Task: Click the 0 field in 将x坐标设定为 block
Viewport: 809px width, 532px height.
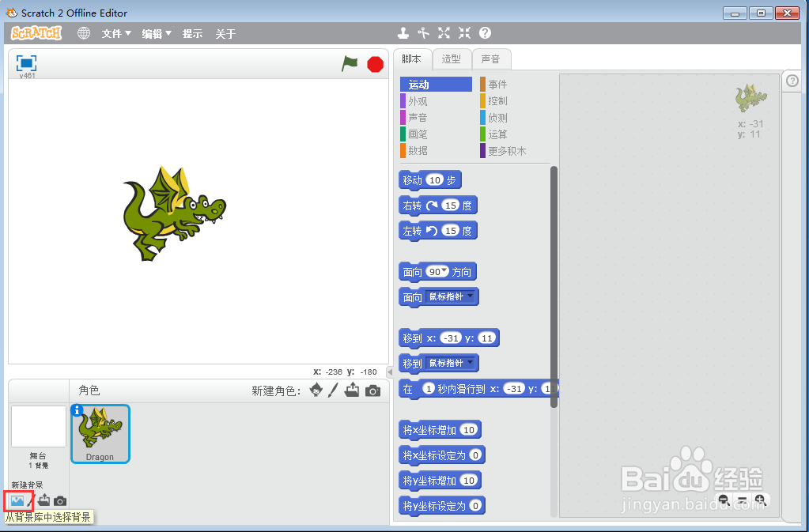Action: (476, 455)
